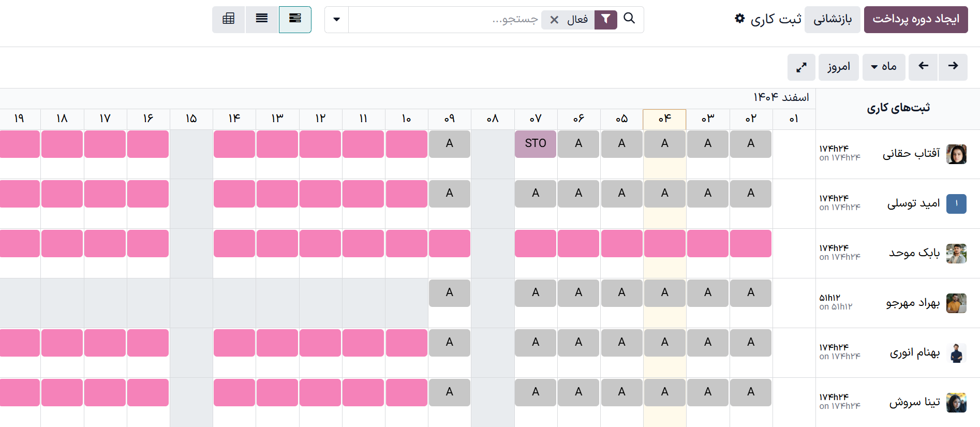Switch to pivot table view icon
Image resolution: width=980 pixels, height=427 pixels.
point(228,19)
